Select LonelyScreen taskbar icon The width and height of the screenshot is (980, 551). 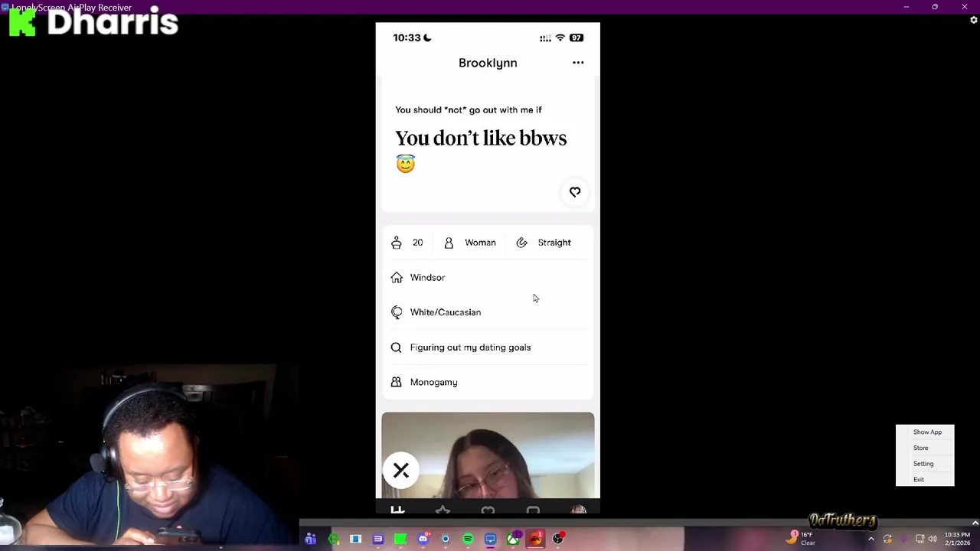pos(490,539)
